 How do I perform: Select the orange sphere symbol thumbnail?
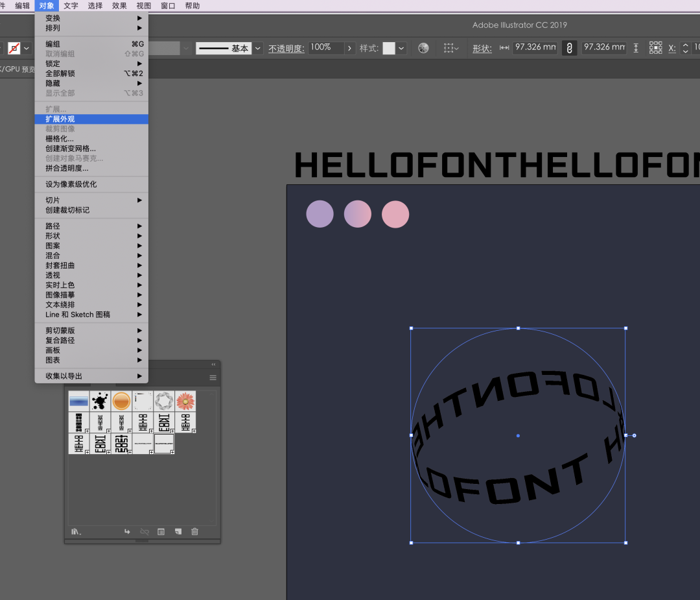tap(121, 401)
